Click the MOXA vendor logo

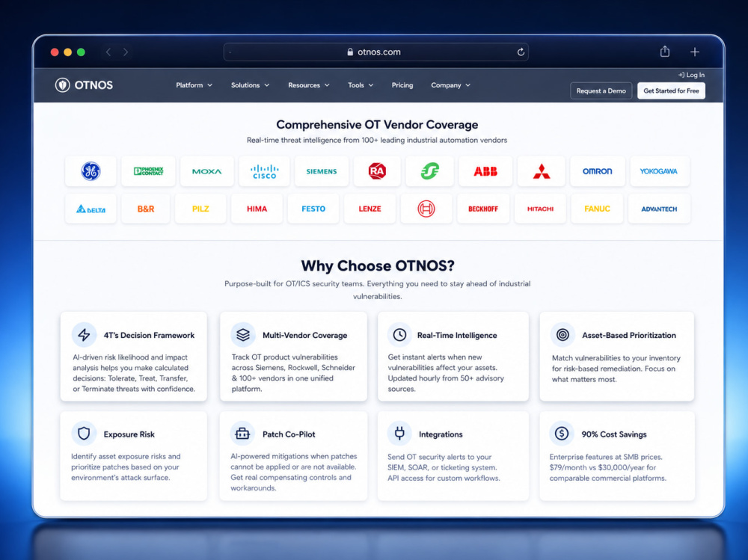click(x=207, y=171)
